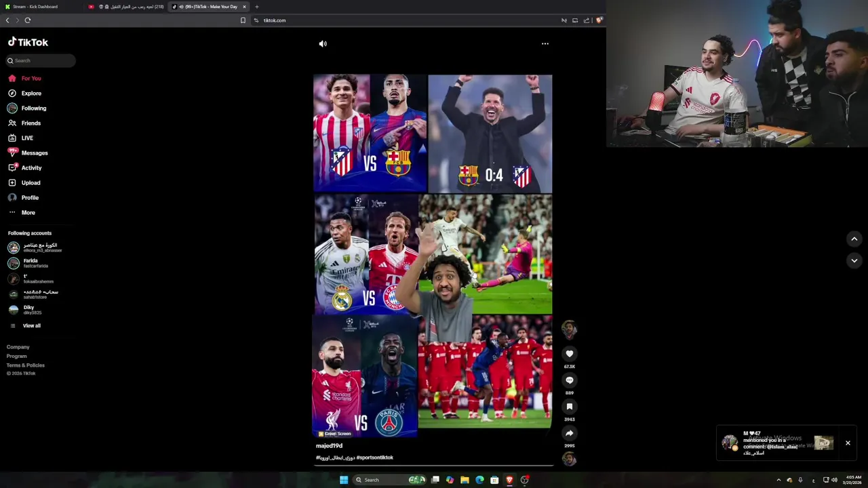Click the TikTok search field
Screen dimensions: 868x488
coord(41,60)
